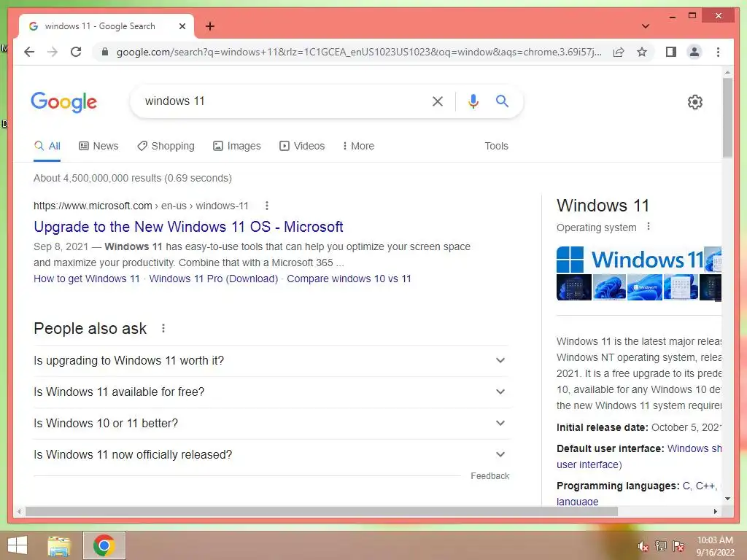Open Google quick settings gear

pos(695,102)
